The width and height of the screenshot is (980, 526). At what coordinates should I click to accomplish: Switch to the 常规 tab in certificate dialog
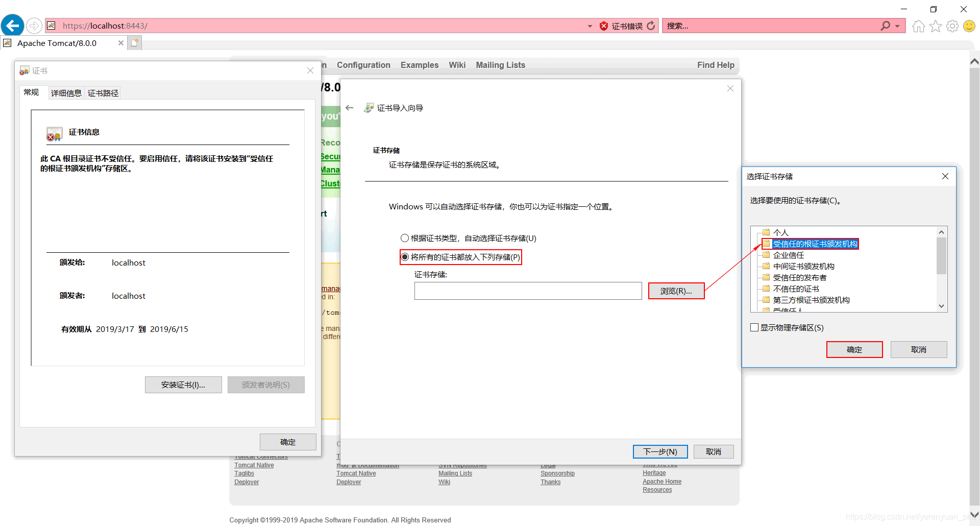(32, 92)
